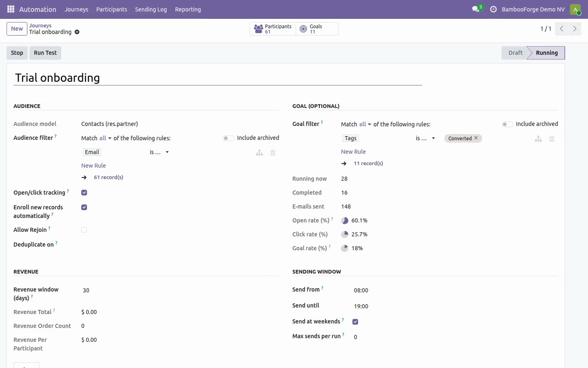Uncheck Enroll new records automatically
Screen dimensions: 588x368
tap(84, 207)
